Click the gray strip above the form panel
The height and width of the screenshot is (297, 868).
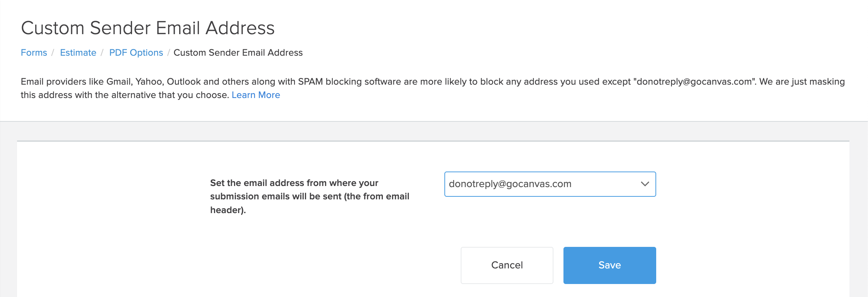point(434,131)
